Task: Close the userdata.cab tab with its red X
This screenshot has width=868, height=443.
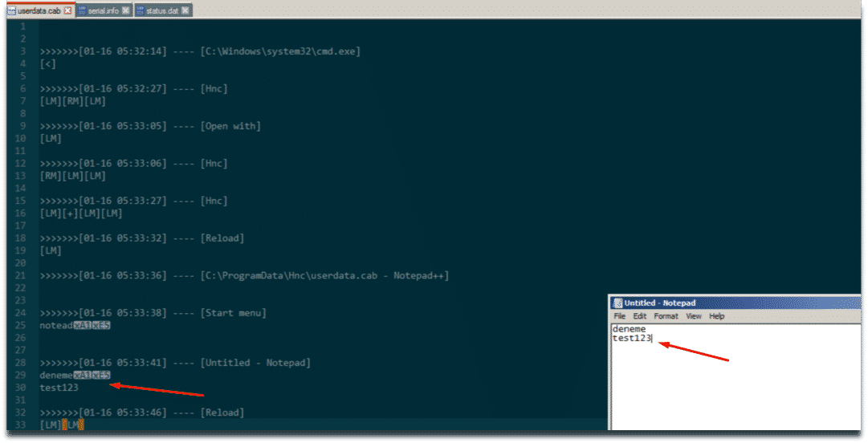Action: [67, 10]
